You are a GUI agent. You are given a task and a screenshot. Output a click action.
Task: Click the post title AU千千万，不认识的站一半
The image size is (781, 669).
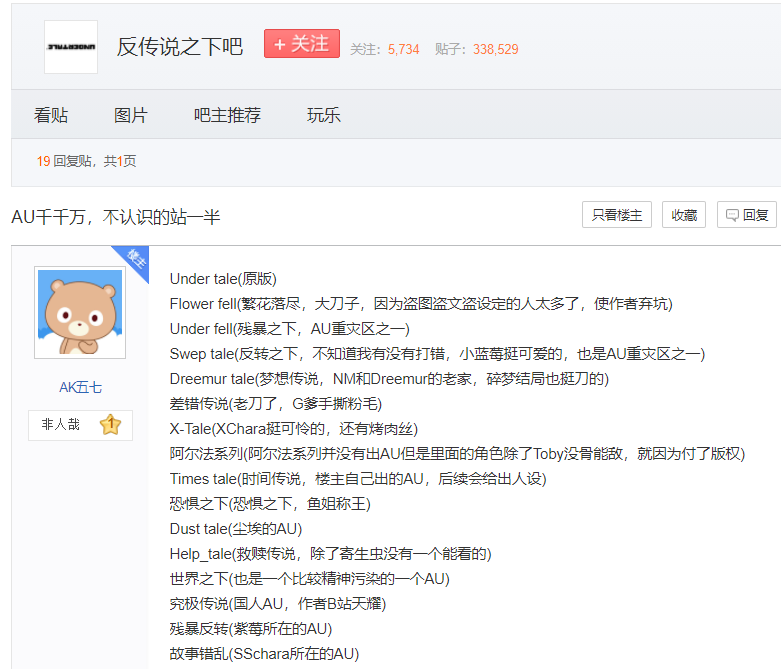click(x=116, y=217)
